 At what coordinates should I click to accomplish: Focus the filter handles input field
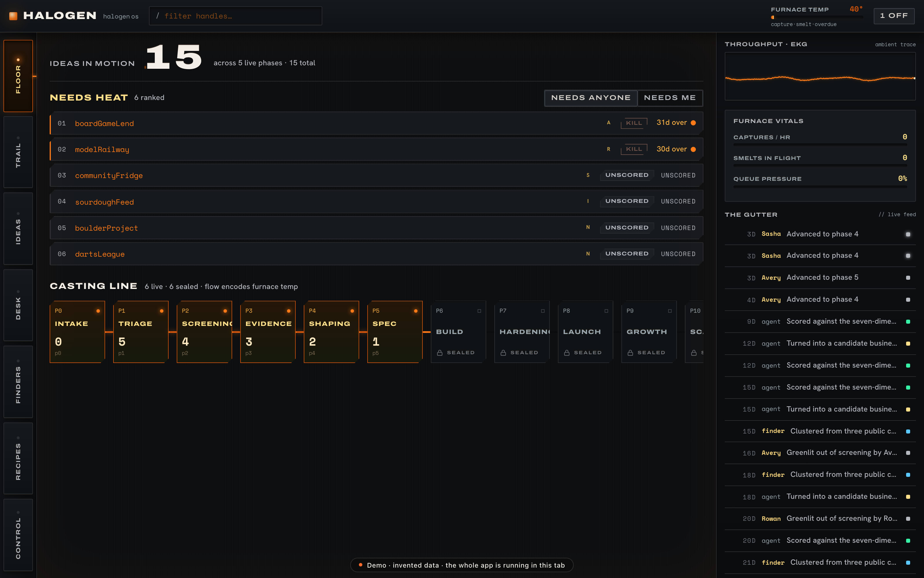tap(236, 16)
